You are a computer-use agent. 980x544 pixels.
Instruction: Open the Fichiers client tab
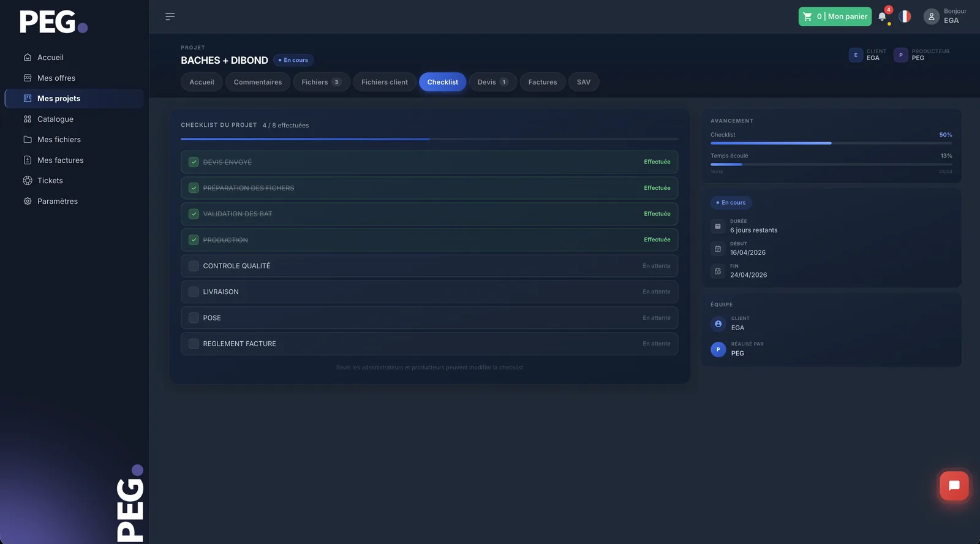pos(385,82)
